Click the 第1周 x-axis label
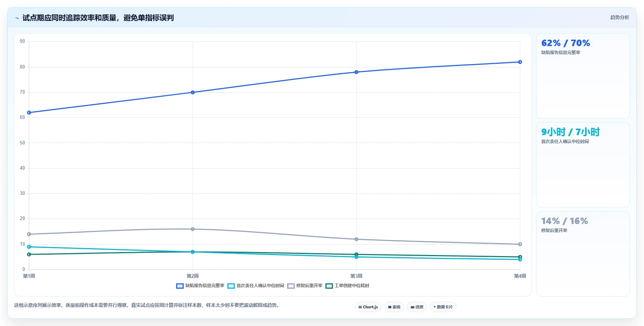 pyautogui.click(x=29, y=276)
